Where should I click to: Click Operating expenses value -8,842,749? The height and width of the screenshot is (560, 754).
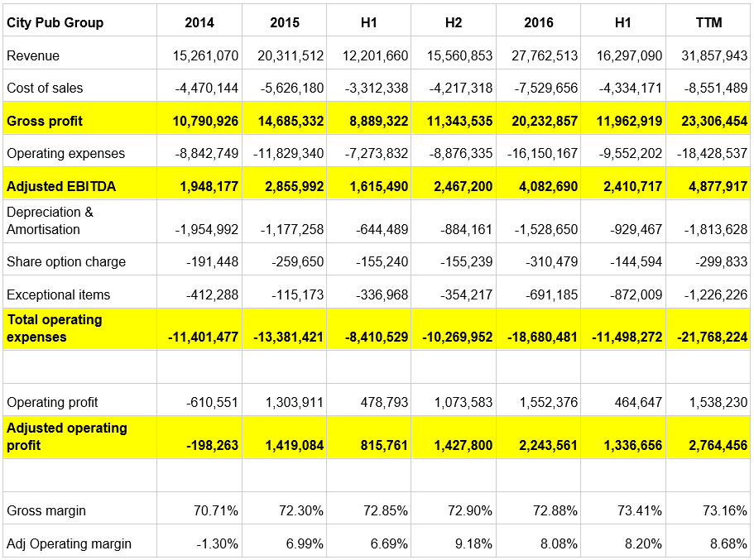pos(206,153)
